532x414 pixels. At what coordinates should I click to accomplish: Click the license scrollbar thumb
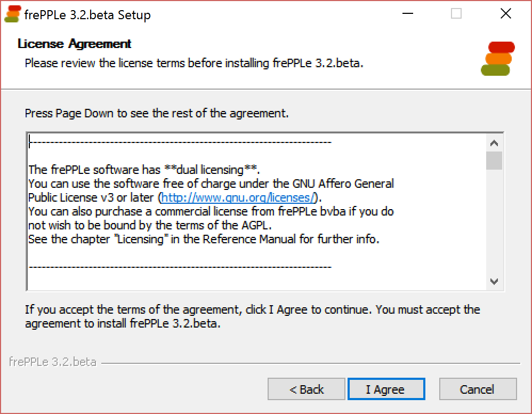[494, 160]
